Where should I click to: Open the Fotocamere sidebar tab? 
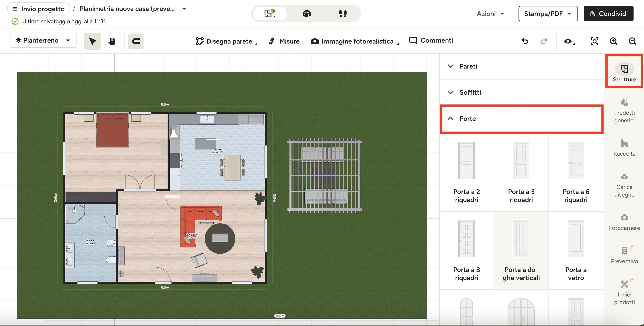click(624, 222)
